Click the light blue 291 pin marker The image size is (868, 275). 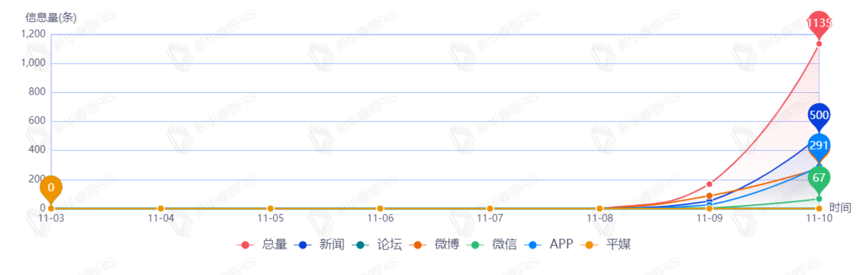coord(819,145)
